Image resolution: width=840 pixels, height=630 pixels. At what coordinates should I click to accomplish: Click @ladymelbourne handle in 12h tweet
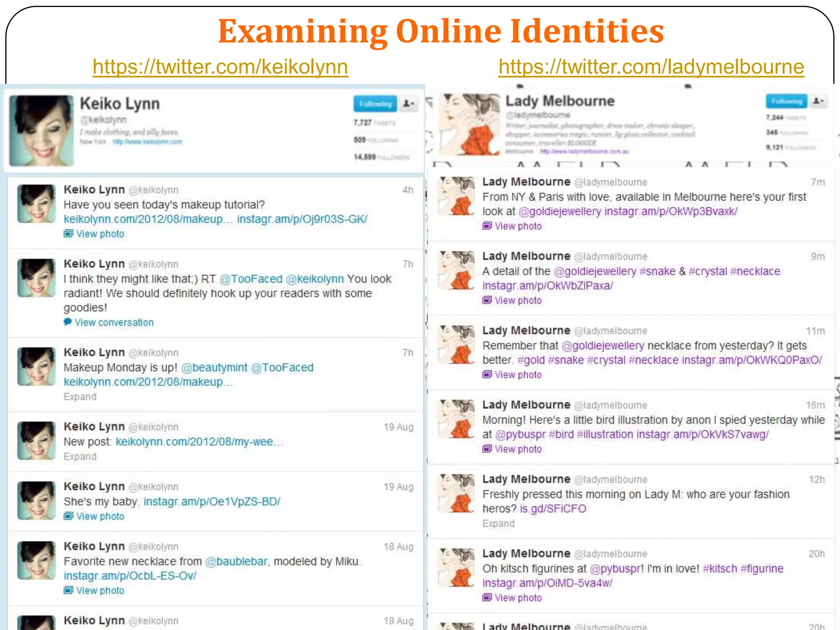(x=610, y=479)
